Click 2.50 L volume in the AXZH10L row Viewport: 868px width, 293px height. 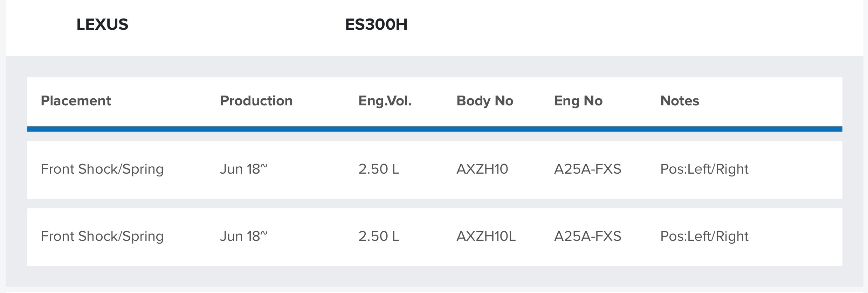point(379,236)
